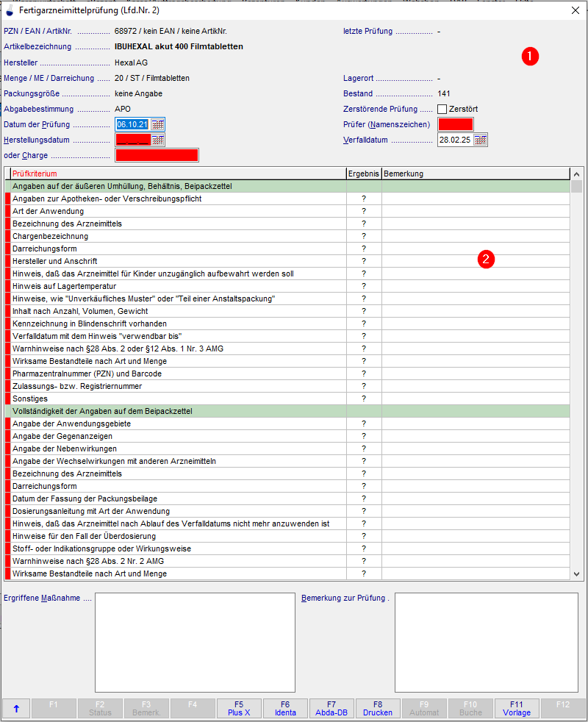Click the scrollbar down arrow of the criteria table
This screenshot has height=722, width=588.
click(x=576, y=573)
